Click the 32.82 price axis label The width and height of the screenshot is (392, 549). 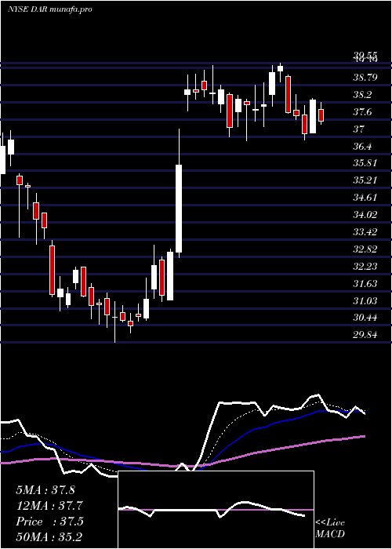click(x=365, y=249)
